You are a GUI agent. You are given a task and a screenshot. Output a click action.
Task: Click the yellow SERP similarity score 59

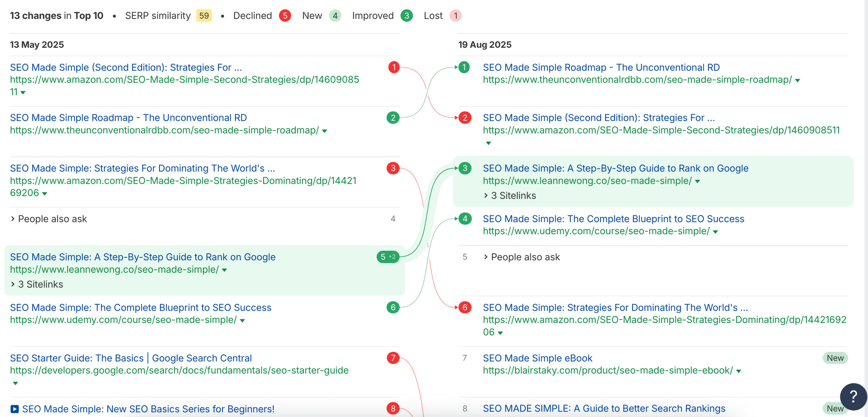[204, 16]
